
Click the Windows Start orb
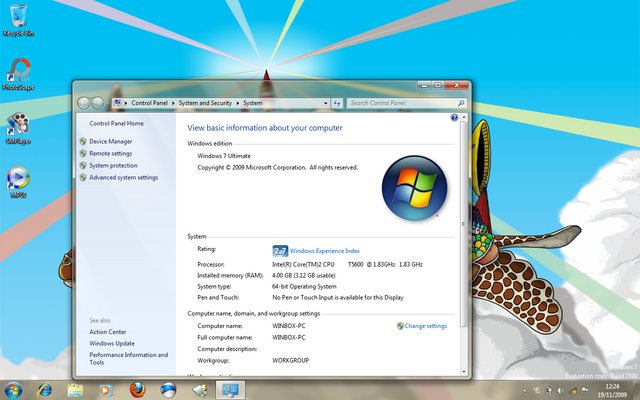[x=13, y=390]
